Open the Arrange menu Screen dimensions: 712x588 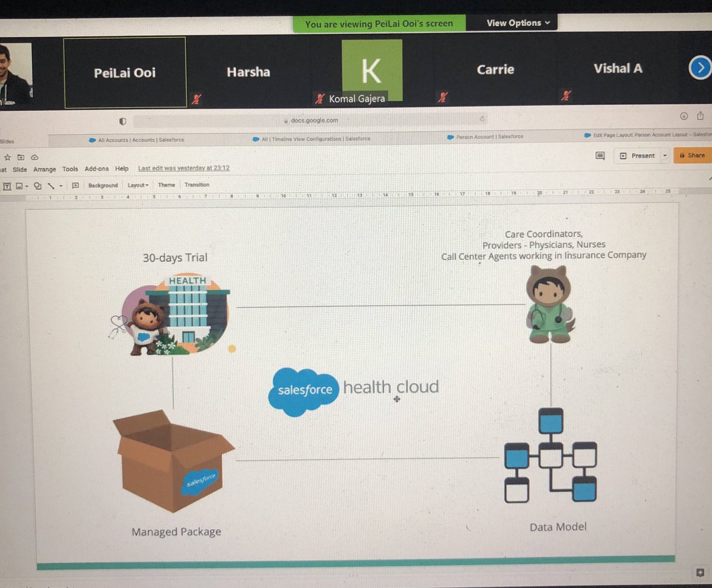coord(44,169)
